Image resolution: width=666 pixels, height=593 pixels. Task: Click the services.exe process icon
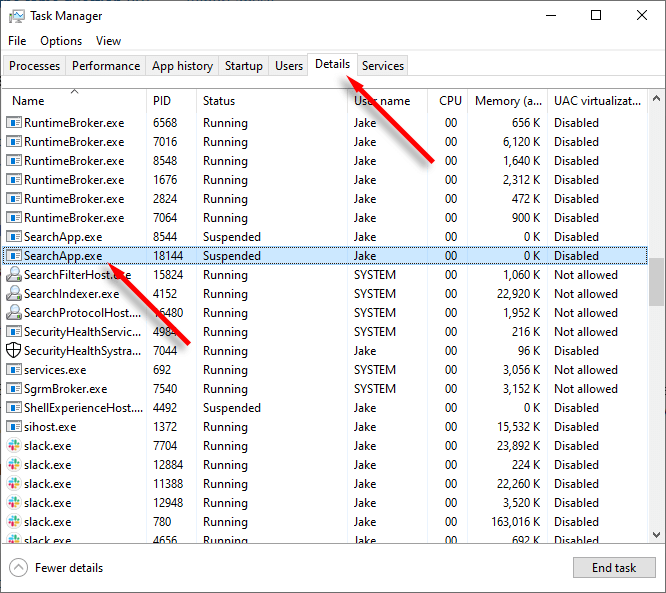click(x=14, y=370)
